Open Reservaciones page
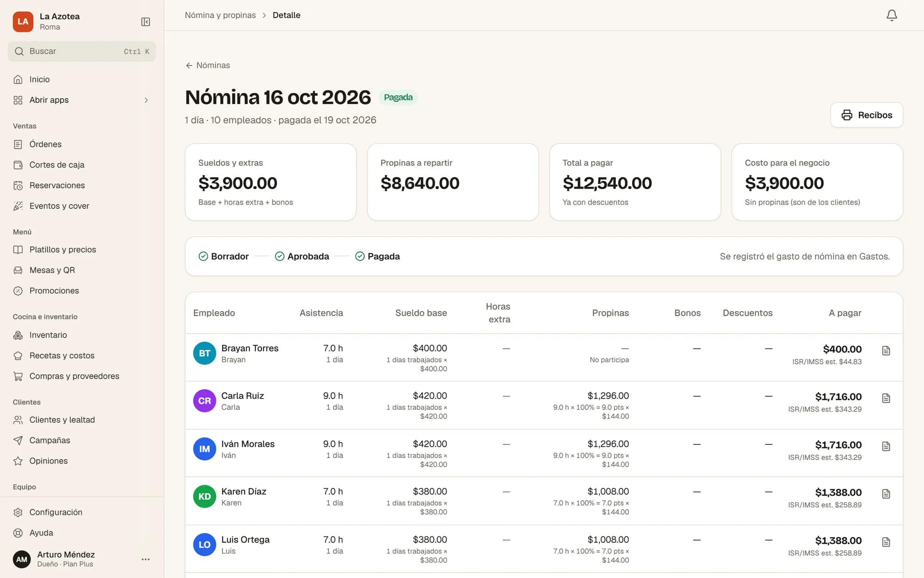Screen dimensions: 924x578 click(82, 185)
